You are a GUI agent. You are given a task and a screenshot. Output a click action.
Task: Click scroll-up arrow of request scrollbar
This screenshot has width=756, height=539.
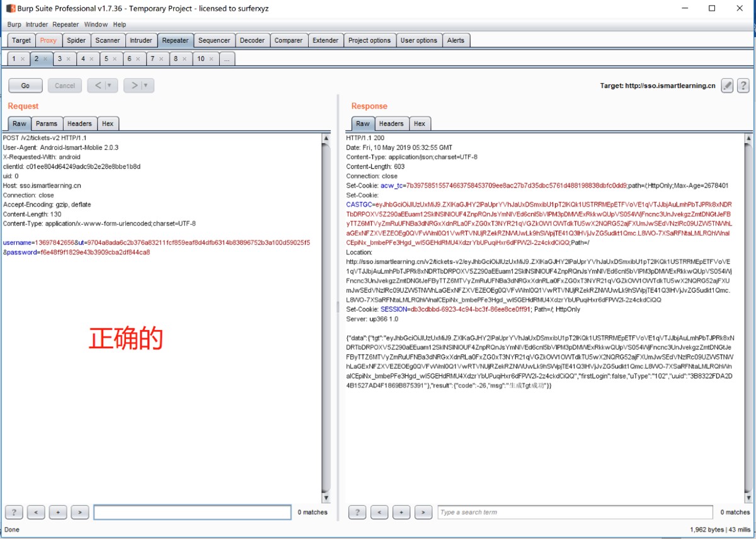pos(326,137)
